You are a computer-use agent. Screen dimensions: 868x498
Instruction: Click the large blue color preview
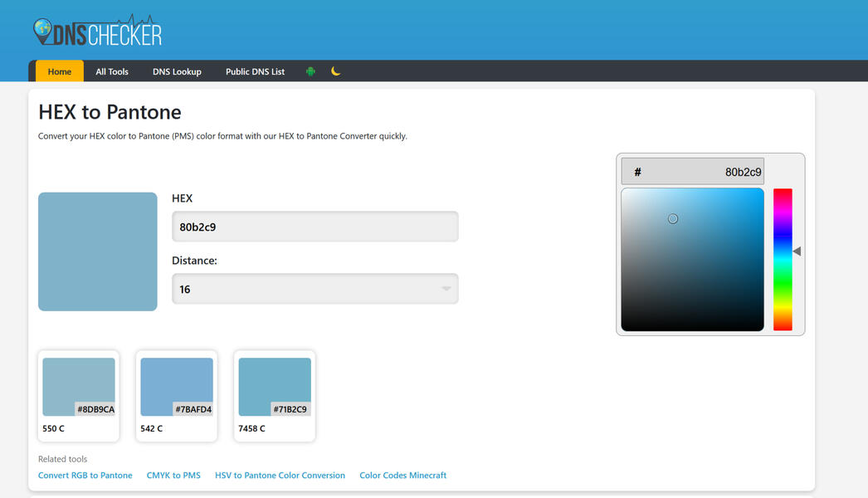98,251
